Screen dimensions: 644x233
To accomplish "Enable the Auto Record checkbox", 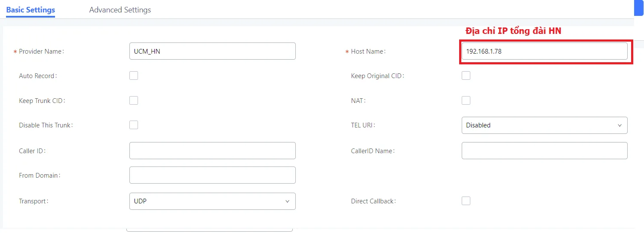I will pyautogui.click(x=134, y=76).
